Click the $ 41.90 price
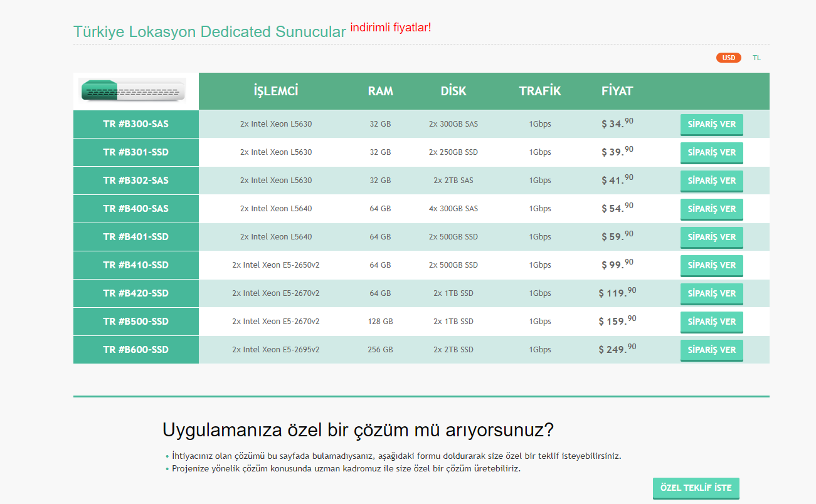Viewport: 816px width, 504px height. click(x=617, y=179)
